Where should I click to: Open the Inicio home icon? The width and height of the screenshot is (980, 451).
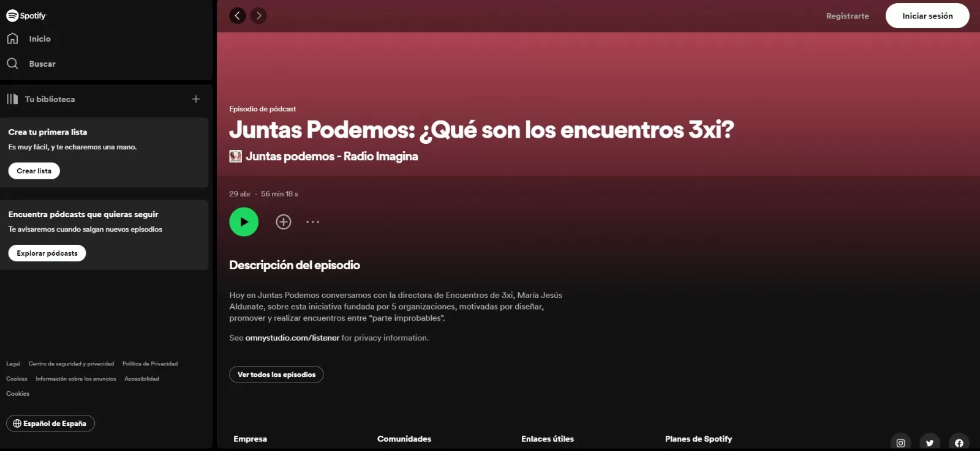pyautogui.click(x=12, y=38)
